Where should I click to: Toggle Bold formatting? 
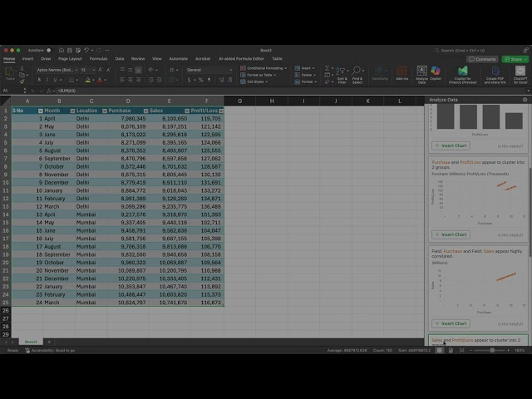pos(39,80)
